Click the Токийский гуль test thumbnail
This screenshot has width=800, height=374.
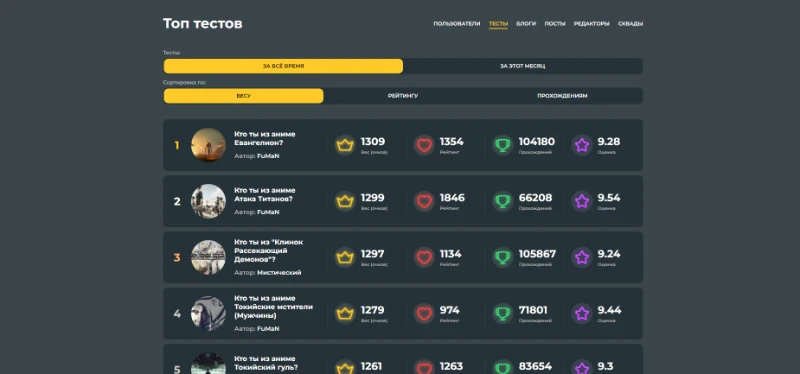click(x=208, y=363)
